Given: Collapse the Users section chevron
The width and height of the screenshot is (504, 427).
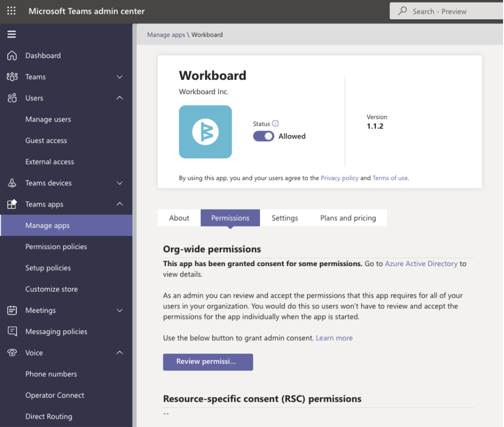Looking at the screenshot, I should pyautogui.click(x=120, y=98).
